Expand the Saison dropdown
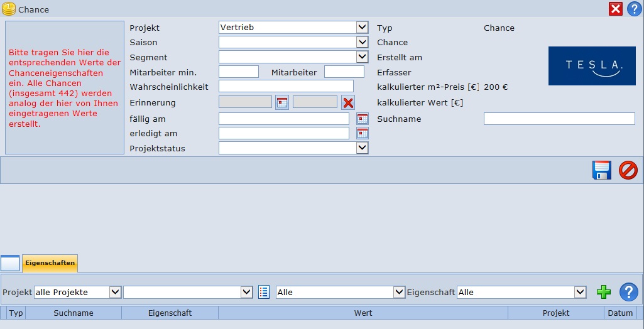This screenshot has width=644, height=329. coord(362,42)
